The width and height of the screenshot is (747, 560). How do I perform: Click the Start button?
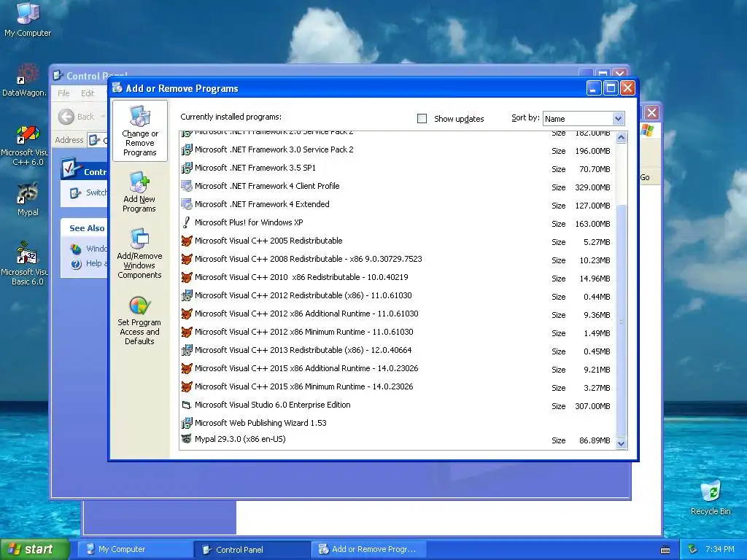tap(34, 549)
